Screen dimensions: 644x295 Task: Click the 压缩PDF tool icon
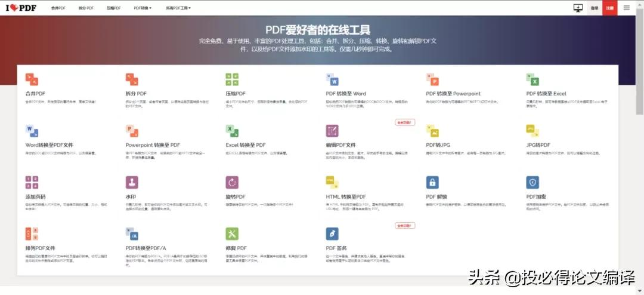coord(232,79)
